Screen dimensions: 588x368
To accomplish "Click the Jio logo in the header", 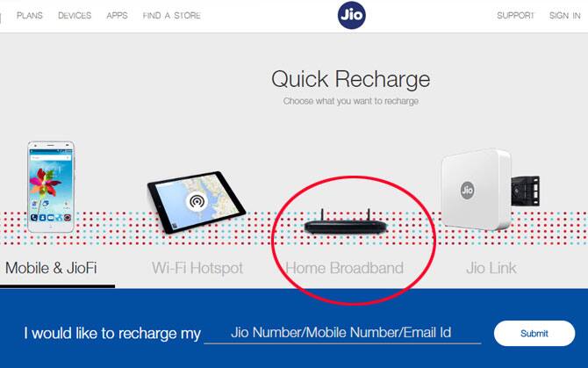I will 351,16.
